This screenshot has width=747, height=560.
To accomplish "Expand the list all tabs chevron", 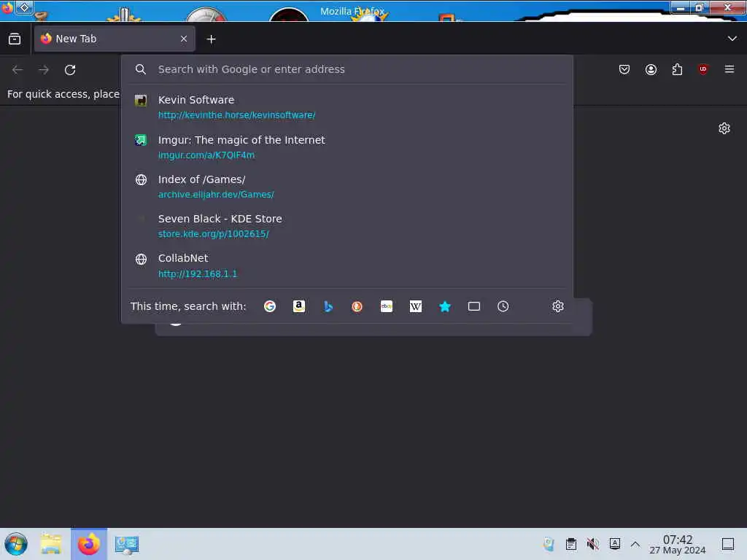I will [x=732, y=39].
